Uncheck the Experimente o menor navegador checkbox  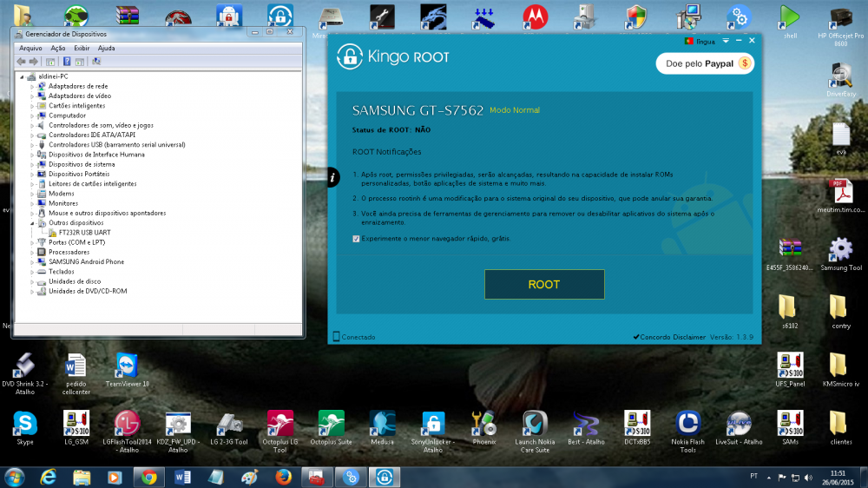pos(356,239)
